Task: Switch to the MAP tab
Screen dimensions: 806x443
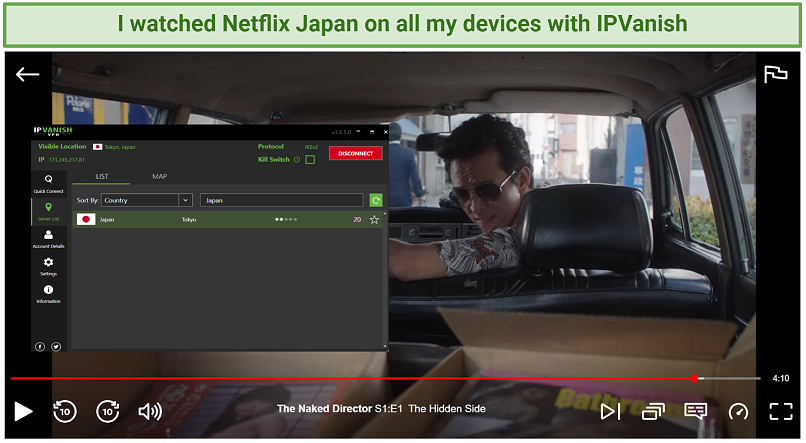Action: pos(159,176)
